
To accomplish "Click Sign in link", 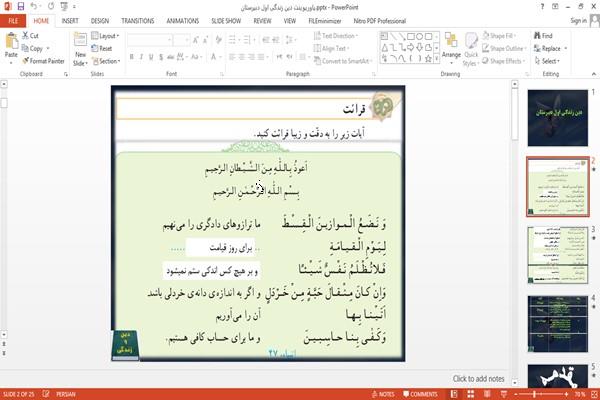I will coord(578,21).
